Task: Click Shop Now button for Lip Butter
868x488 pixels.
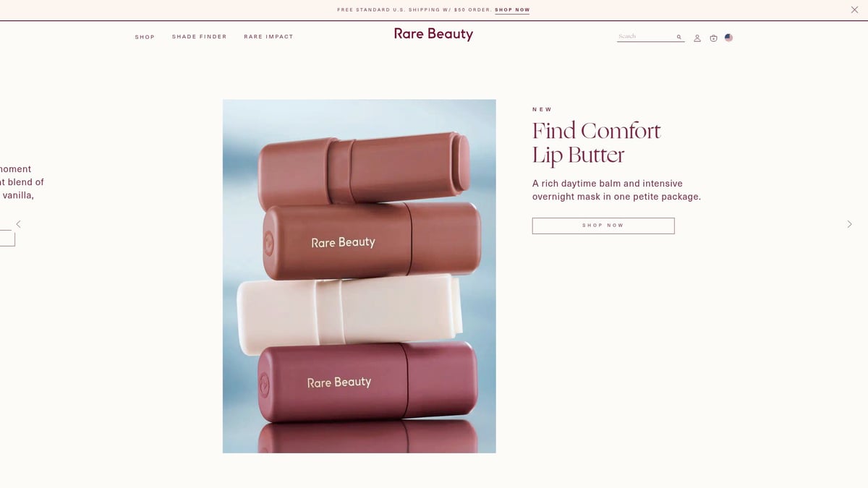Action: 603,226
